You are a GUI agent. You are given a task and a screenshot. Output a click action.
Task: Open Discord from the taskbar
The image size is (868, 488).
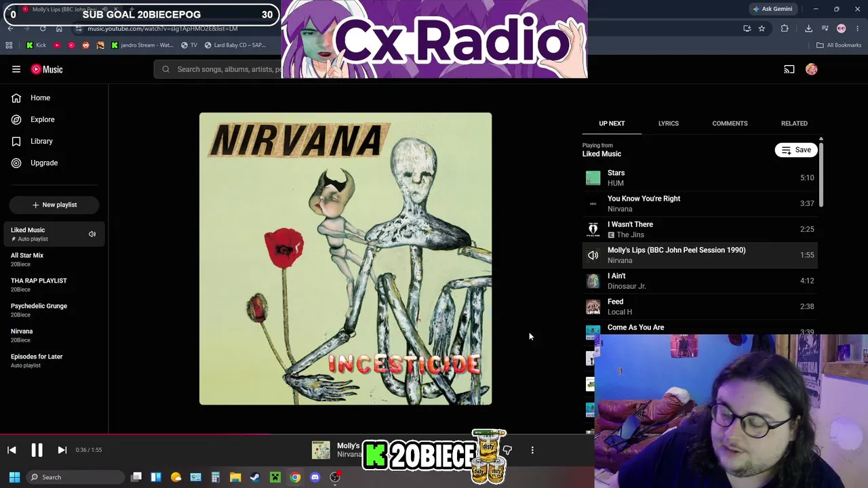pos(315,477)
